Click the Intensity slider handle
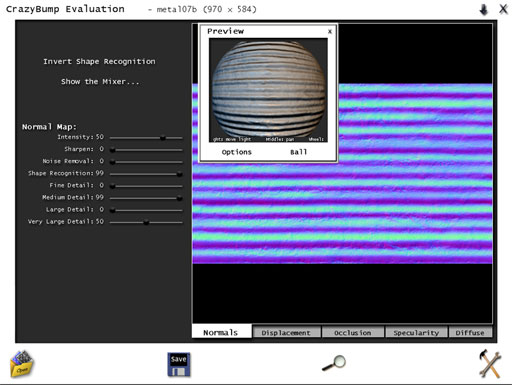 163,137
